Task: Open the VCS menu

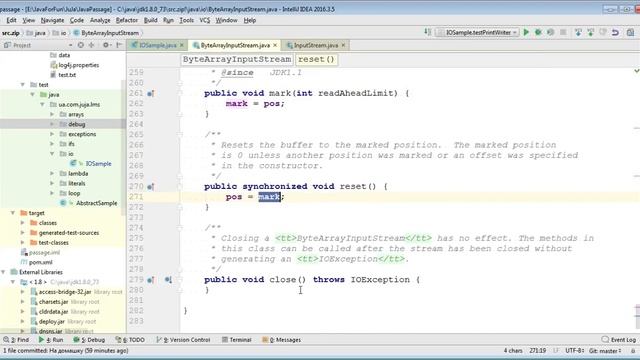Action: point(204,20)
